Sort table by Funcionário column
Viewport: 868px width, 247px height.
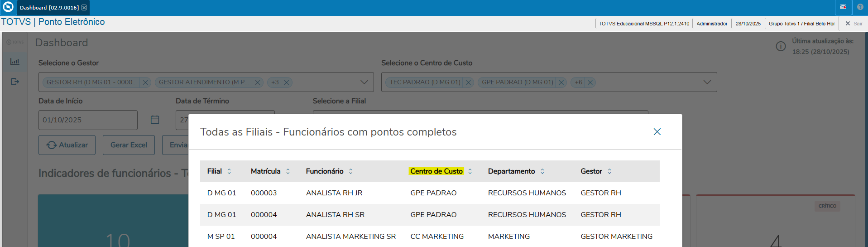point(350,171)
